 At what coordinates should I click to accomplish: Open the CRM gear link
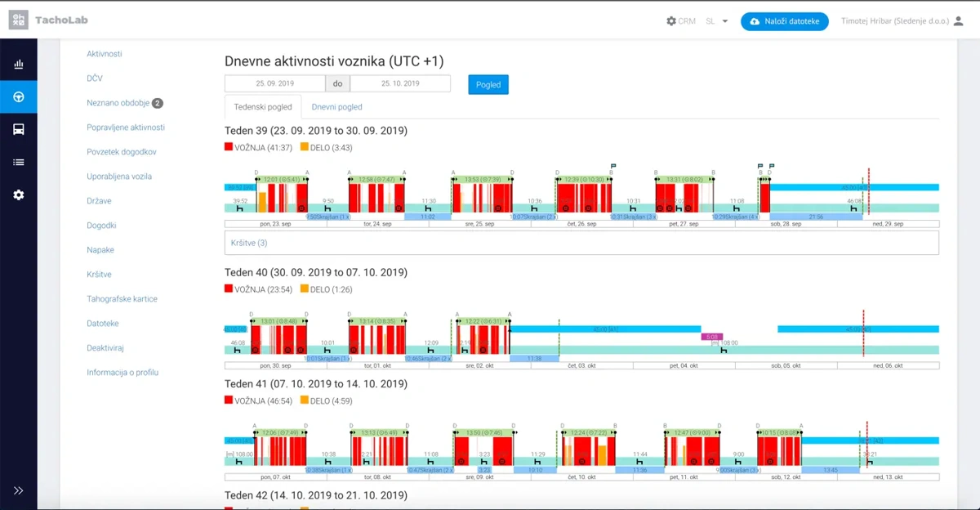[x=681, y=21]
